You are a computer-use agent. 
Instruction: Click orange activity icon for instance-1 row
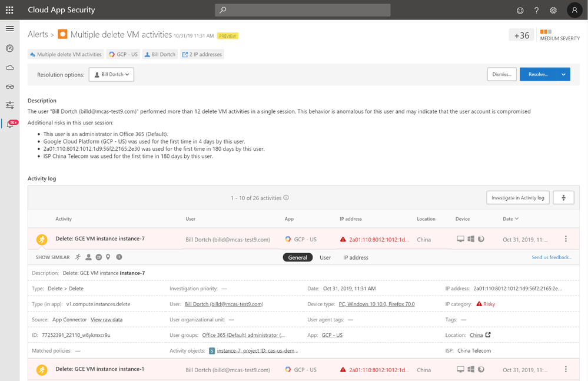pyautogui.click(x=42, y=370)
